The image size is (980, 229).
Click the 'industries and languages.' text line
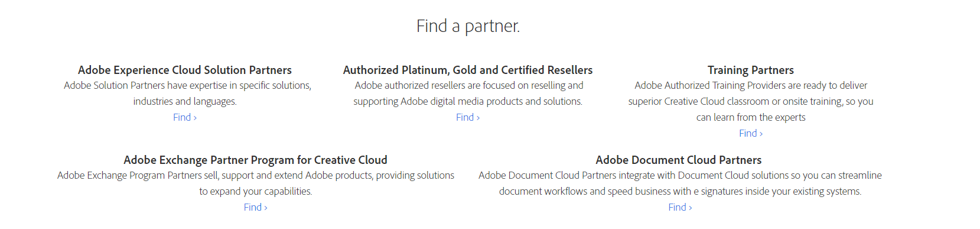click(x=185, y=101)
